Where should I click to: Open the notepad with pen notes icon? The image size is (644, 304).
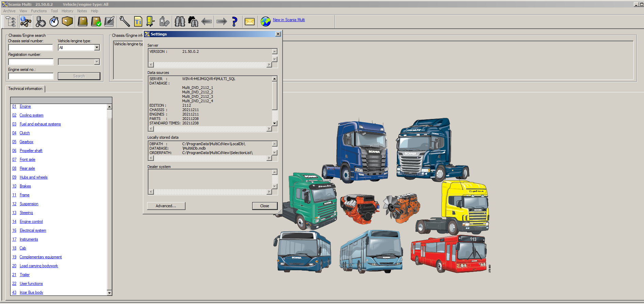[x=109, y=21]
